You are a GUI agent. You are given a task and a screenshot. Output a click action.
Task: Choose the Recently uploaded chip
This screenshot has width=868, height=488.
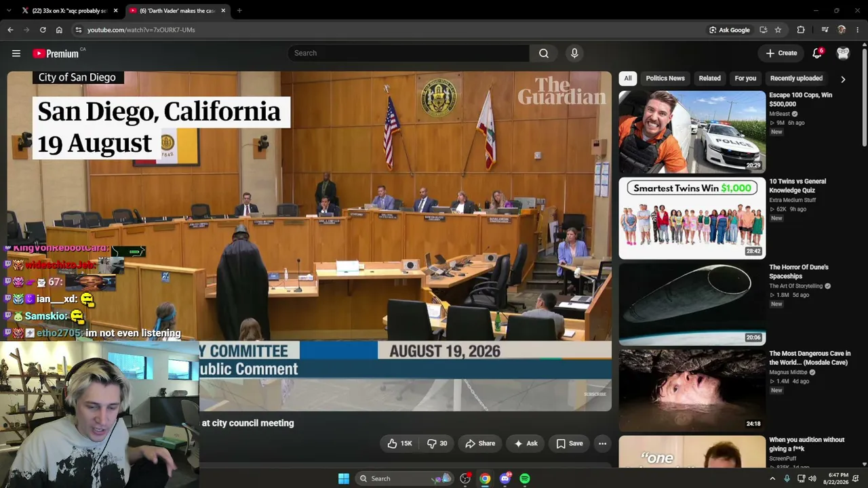click(796, 78)
